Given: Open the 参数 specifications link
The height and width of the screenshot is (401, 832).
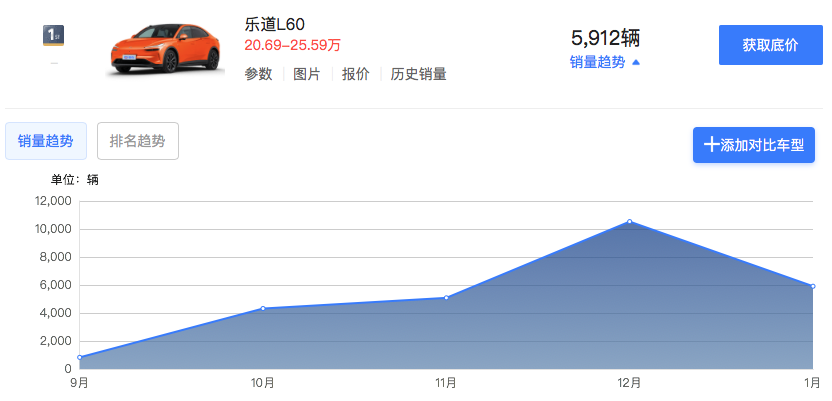Looking at the screenshot, I should click(x=258, y=74).
